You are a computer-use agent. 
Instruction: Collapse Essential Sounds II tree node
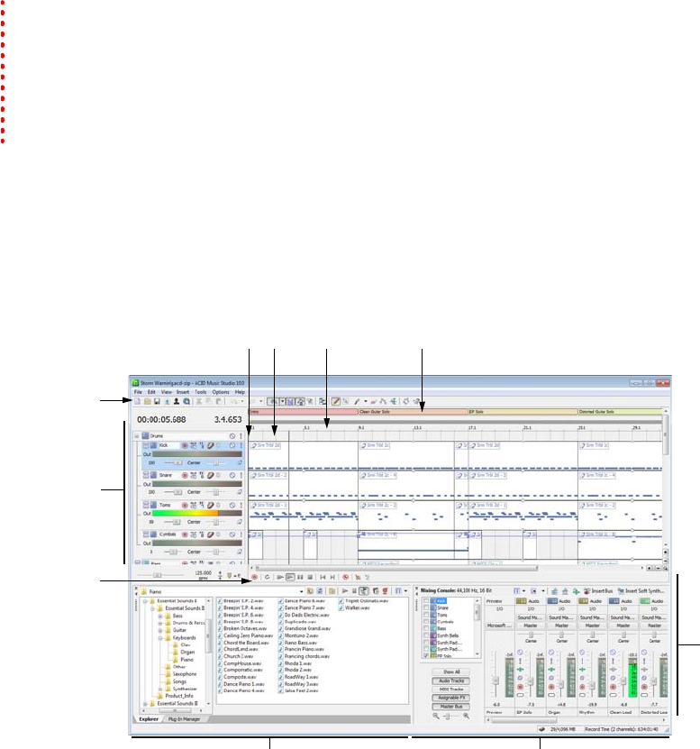(x=152, y=608)
